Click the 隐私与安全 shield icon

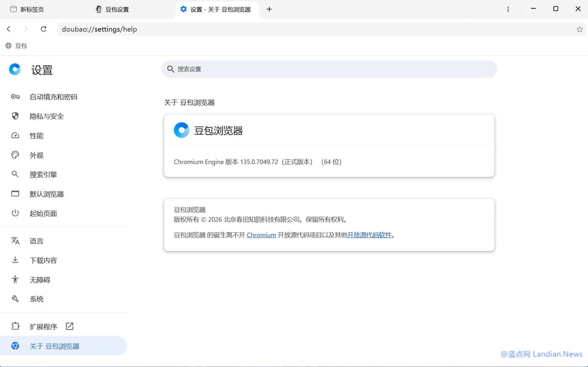pyautogui.click(x=15, y=116)
